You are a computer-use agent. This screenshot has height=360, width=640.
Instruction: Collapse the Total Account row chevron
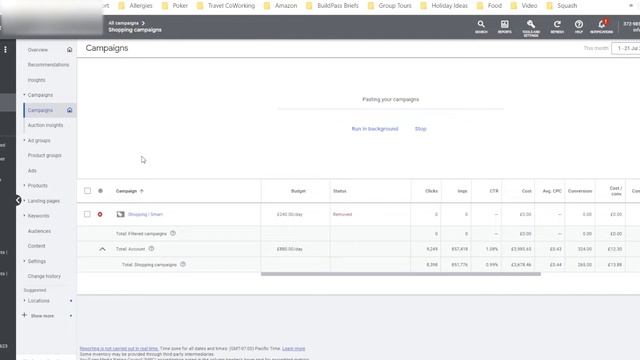102,249
